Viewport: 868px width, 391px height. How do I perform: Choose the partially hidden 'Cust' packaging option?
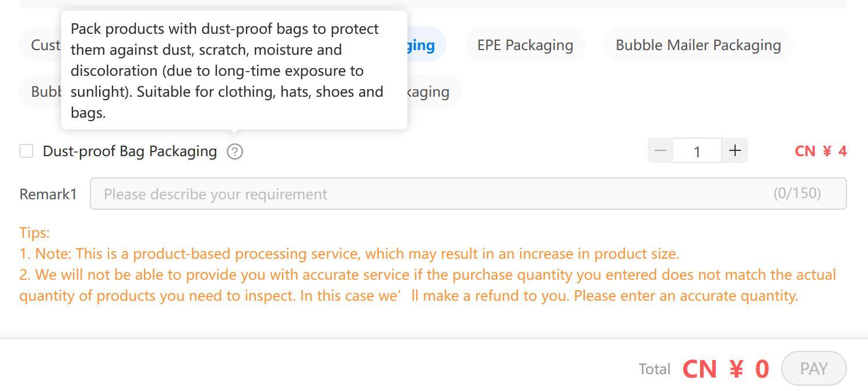[41, 45]
